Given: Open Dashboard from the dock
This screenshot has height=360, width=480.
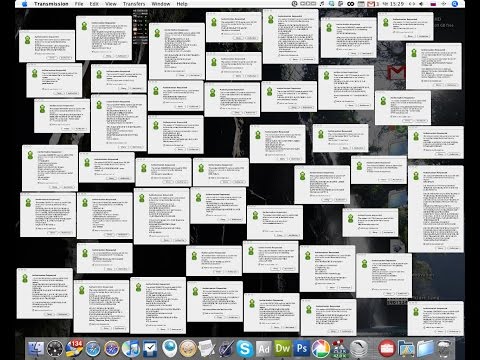Looking at the screenshot, I should pyautogui.click(x=55, y=349).
